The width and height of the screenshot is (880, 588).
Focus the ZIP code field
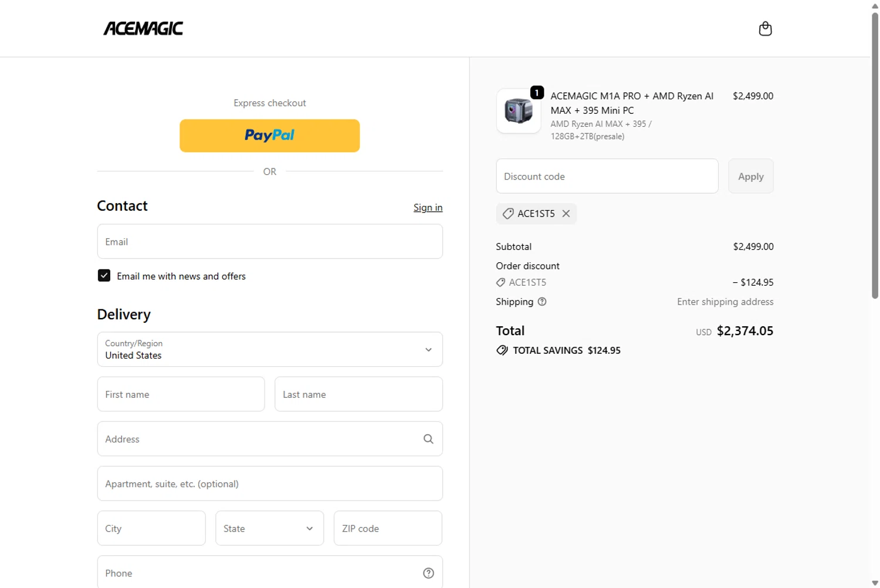pos(388,528)
